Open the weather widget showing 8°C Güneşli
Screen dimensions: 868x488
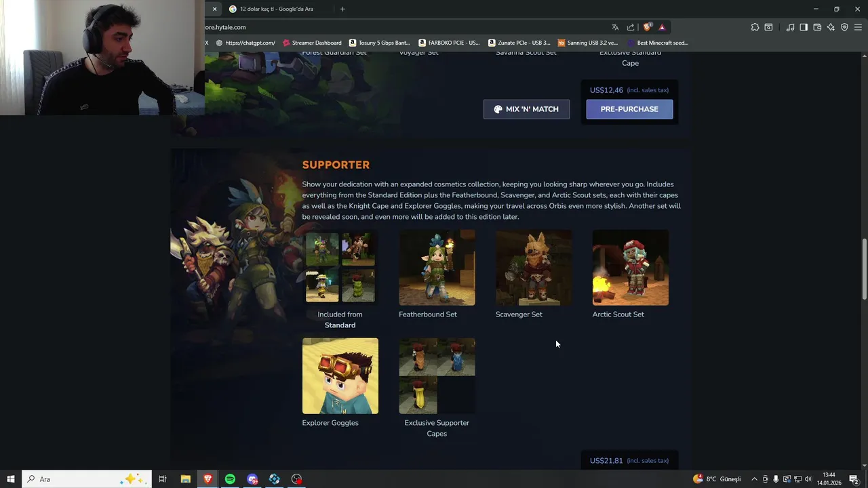[x=717, y=479]
